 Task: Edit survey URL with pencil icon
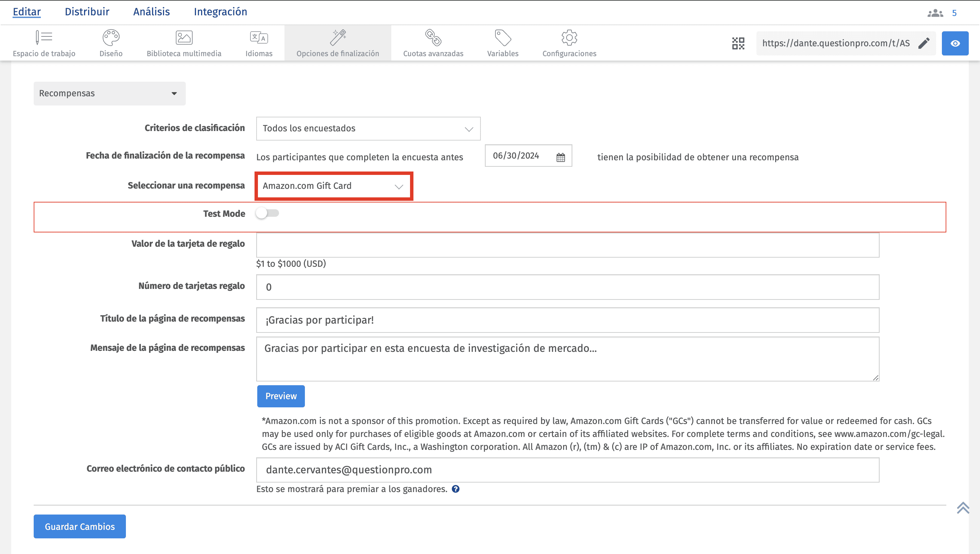(x=924, y=43)
